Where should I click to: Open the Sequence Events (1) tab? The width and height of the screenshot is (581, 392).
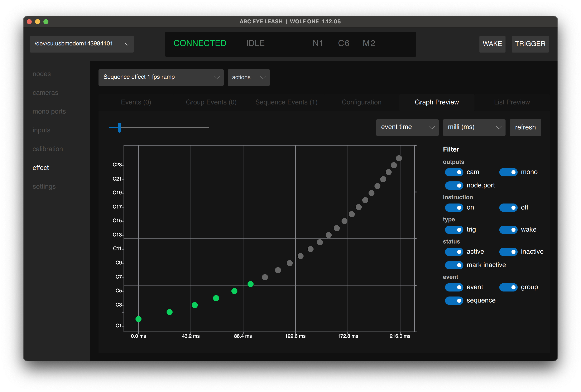tap(286, 102)
